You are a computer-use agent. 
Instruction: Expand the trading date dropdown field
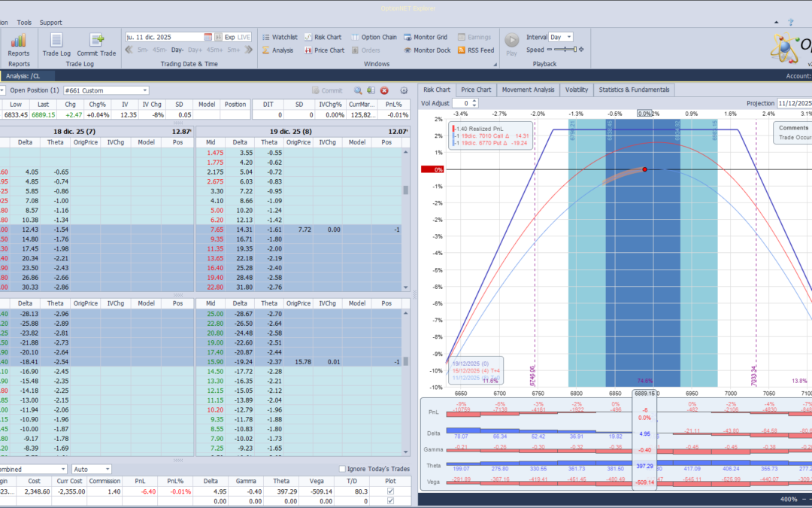tap(165, 38)
